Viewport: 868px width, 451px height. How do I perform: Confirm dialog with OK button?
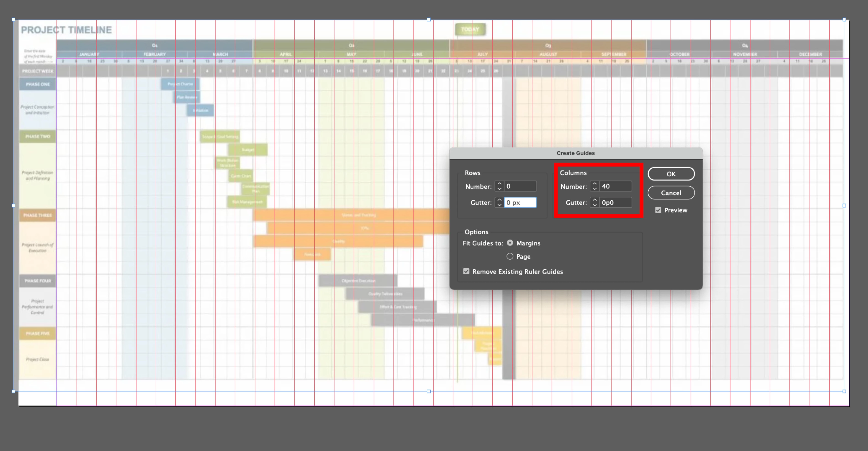coord(671,174)
